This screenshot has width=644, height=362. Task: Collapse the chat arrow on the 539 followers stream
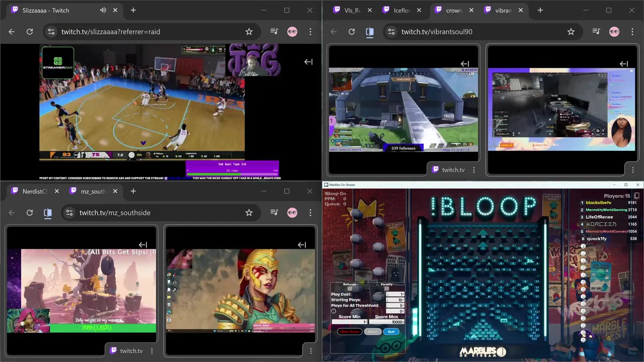[465, 64]
